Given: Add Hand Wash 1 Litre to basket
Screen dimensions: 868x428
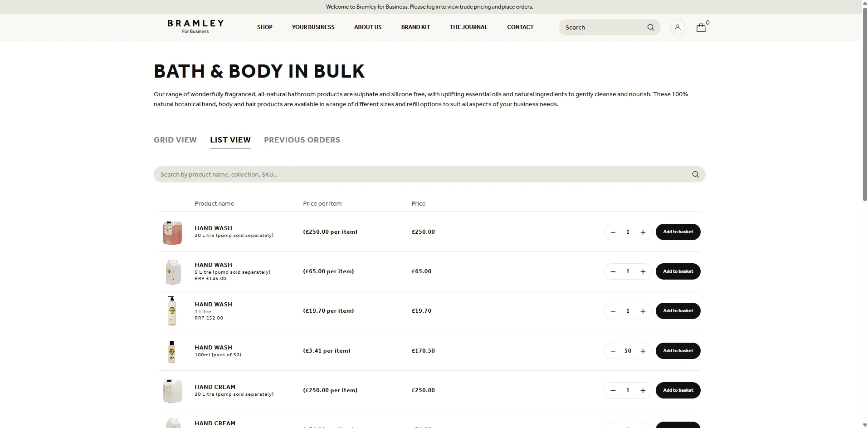Looking at the screenshot, I should tap(678, 311).
